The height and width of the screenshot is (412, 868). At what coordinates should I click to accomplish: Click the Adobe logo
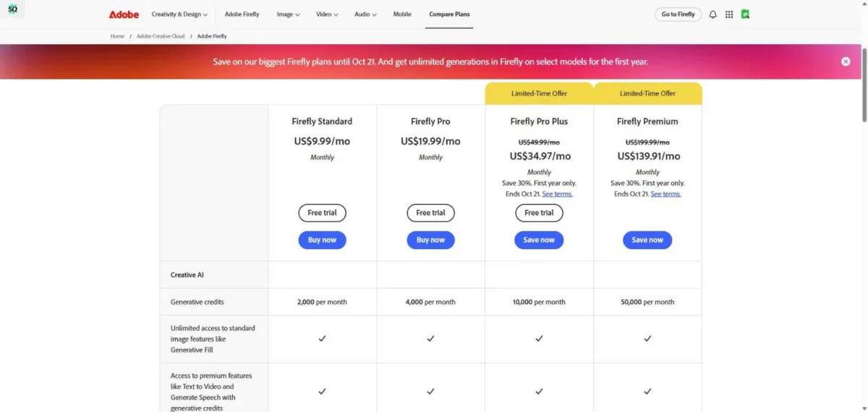[x=124, y=14]
